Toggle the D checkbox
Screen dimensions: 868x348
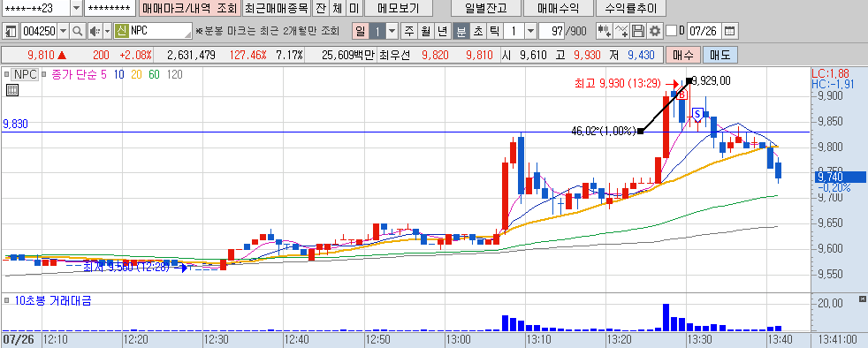pos(672,31)
